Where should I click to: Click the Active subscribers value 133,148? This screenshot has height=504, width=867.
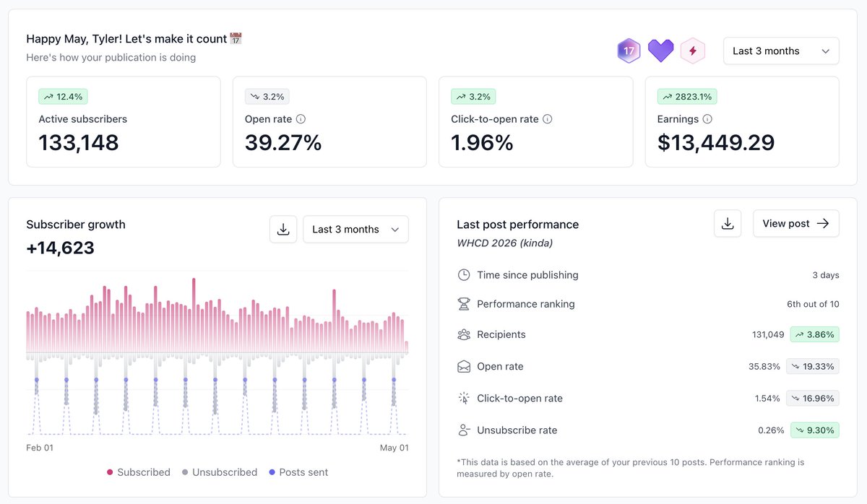click(79, 142)
